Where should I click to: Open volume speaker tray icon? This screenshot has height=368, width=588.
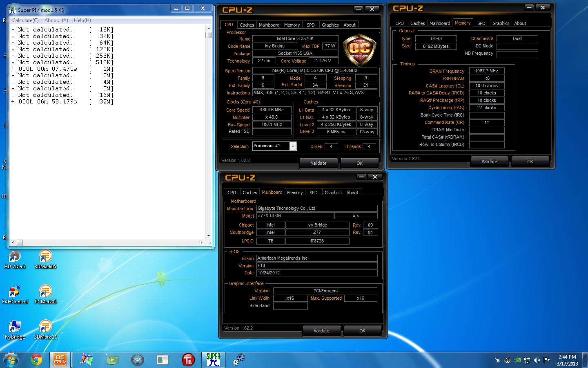point(537,360)
